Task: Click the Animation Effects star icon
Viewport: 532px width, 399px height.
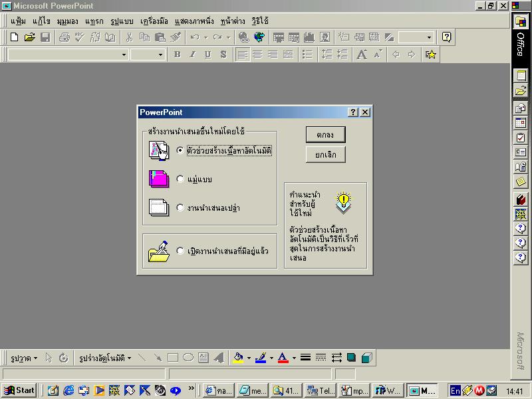Action: pyautogui.click(x=430, y=55)
